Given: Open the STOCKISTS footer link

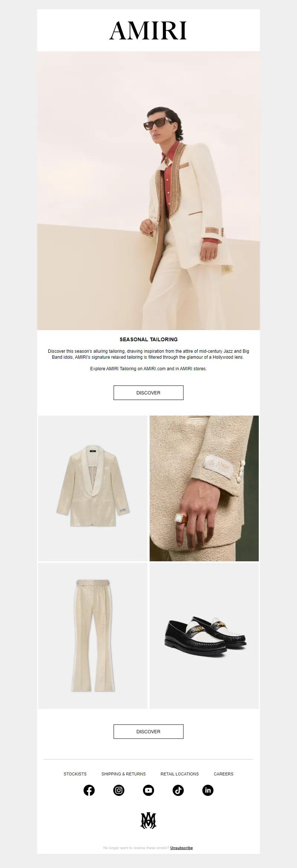Looking at the screenshot, I should click(x=75, y=774).
